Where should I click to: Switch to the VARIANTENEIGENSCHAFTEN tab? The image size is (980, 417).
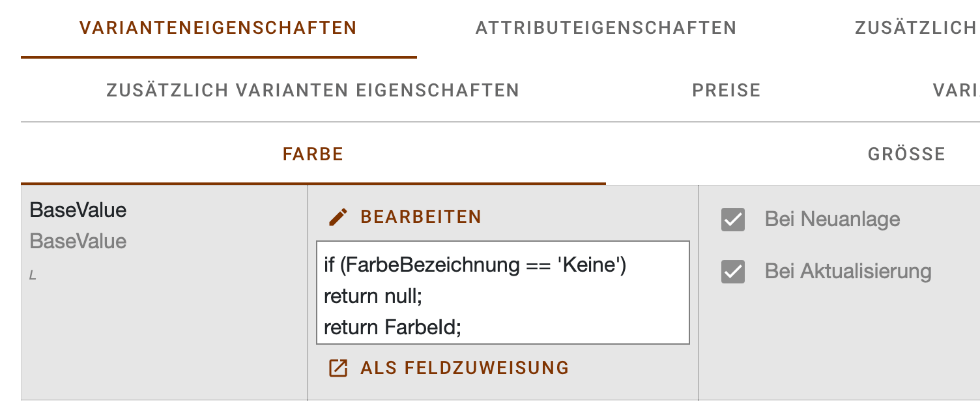[218, 29]
